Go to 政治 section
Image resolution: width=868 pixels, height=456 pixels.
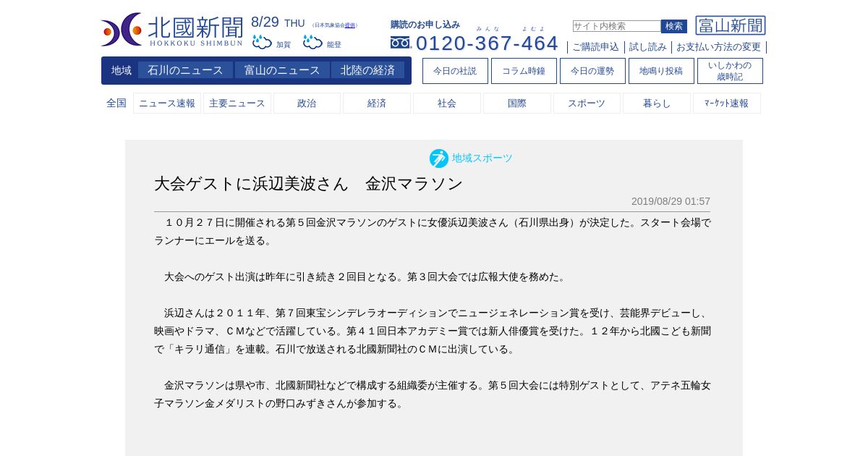[x=307, y=104]
